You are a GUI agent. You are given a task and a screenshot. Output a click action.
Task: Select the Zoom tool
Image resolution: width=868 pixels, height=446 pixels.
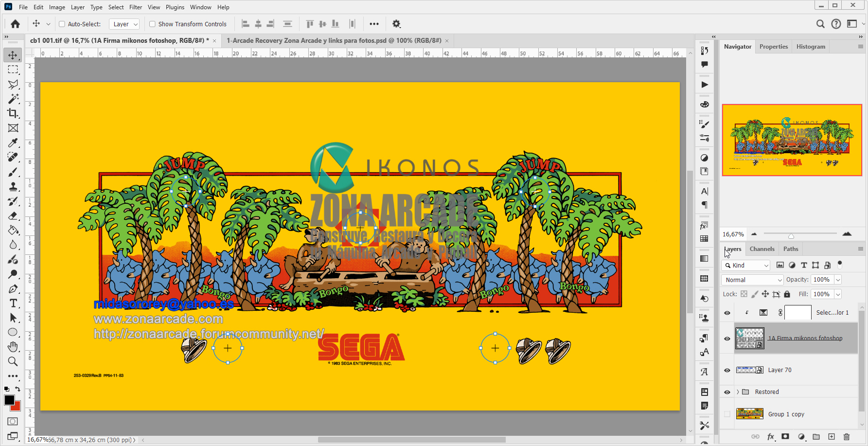point(13,361)
